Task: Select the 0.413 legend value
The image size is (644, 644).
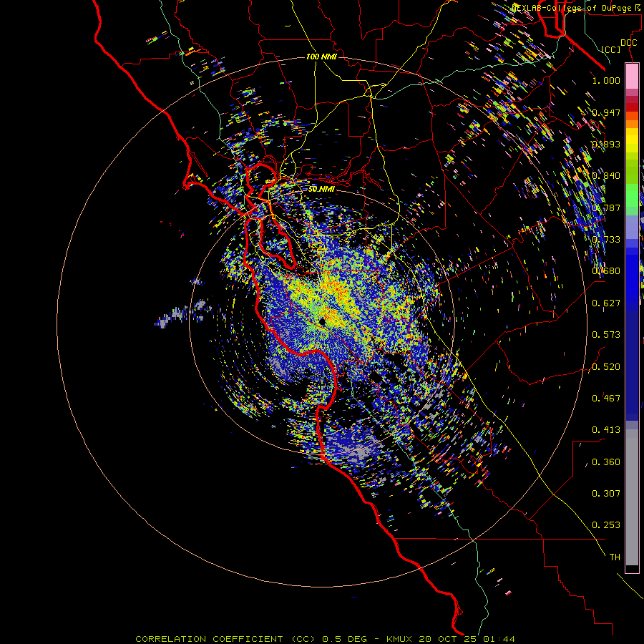Action: (x=606, y=430)
